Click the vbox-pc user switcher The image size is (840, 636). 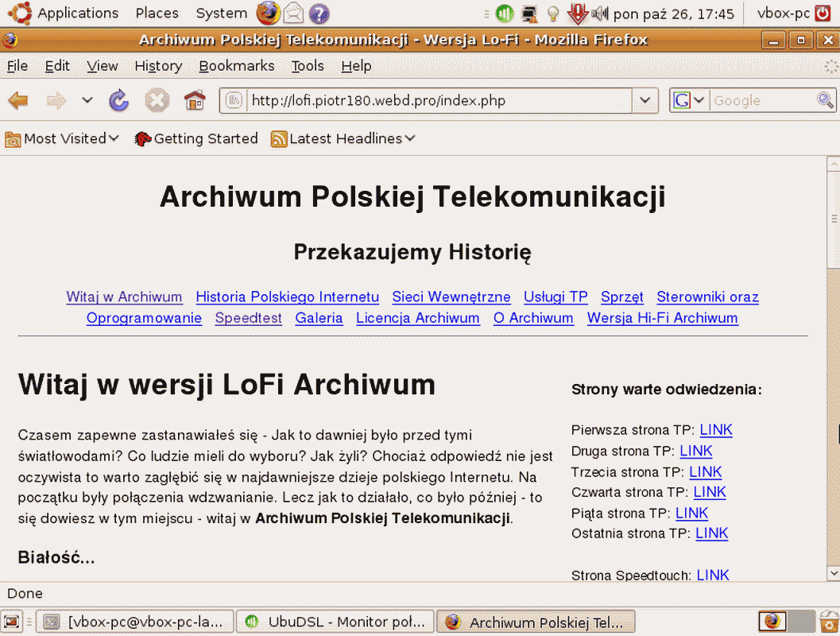coord(784,13)
